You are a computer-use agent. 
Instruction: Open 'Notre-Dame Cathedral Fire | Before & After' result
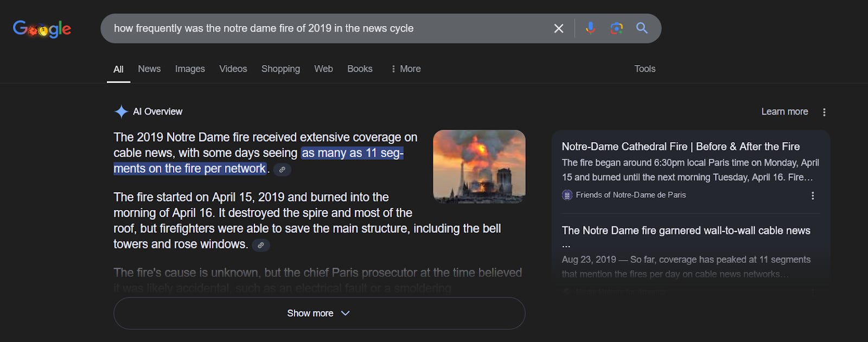681,147
